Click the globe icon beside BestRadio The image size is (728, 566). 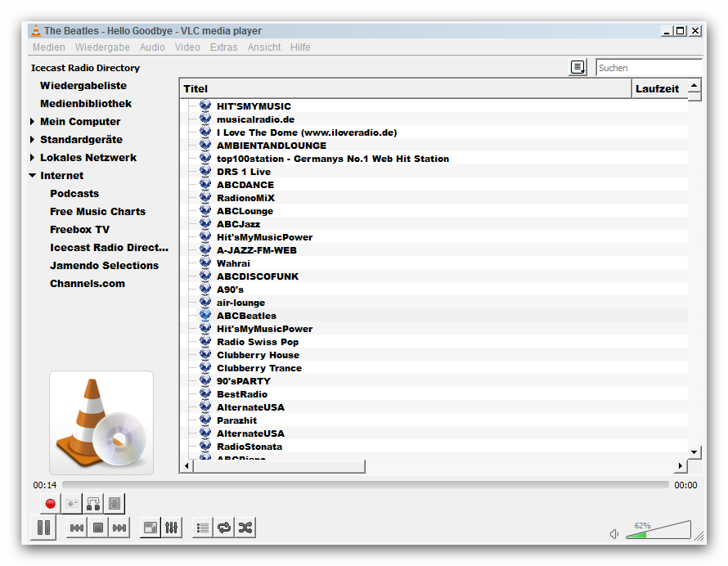click(x=205, y=393)
